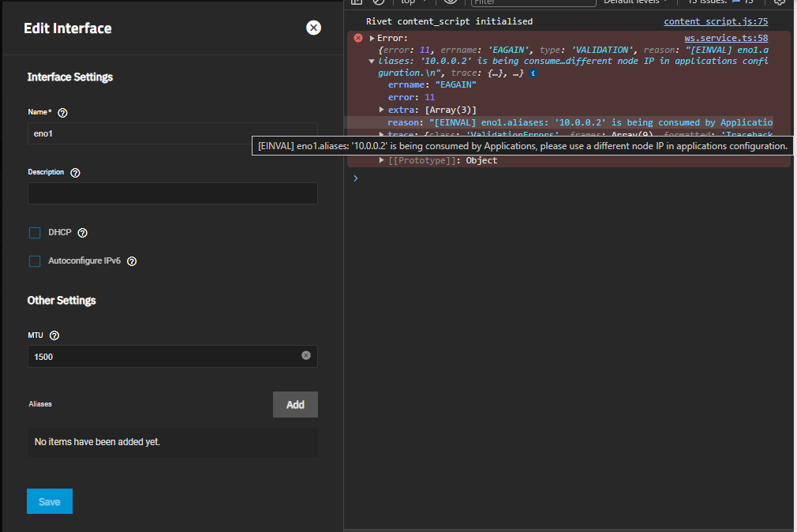This screenshot has width=797, height=532.
Task: Select the 'Rivet content_script initialised' log line
Action: click(x=449, y=21)
